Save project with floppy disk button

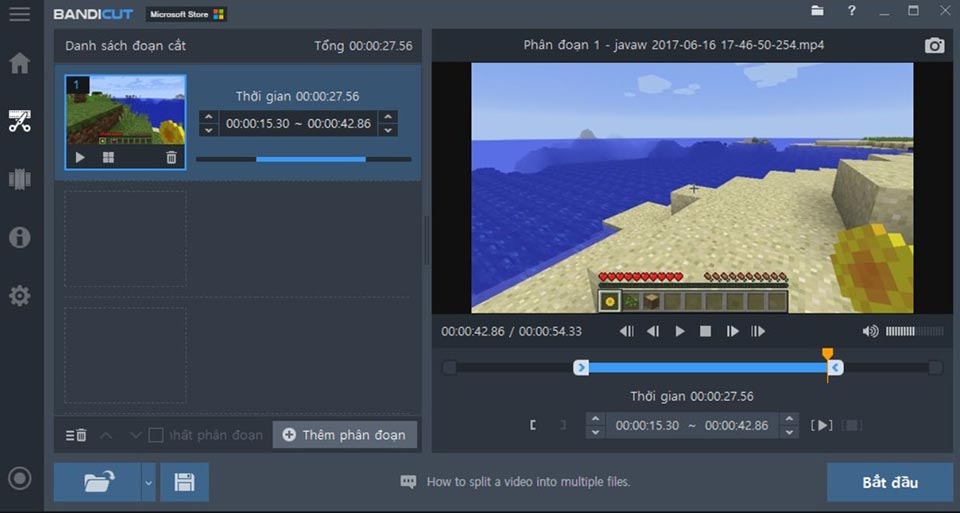[x=184, y=482]
